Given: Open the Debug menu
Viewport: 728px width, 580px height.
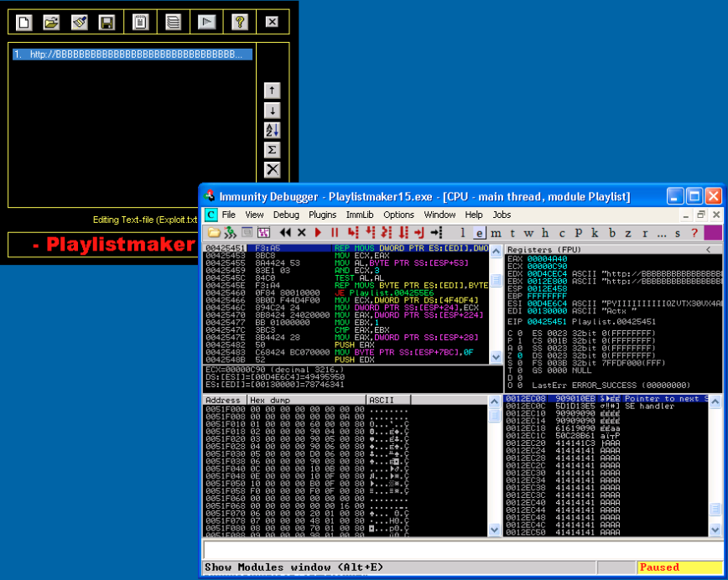Looking at the screenshot, I should coord(286,215).
